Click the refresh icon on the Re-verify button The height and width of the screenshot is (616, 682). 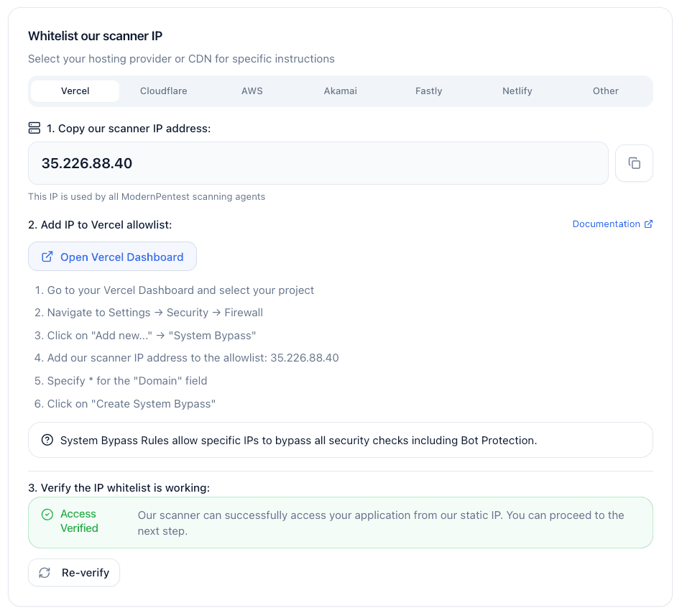point(44,572)
